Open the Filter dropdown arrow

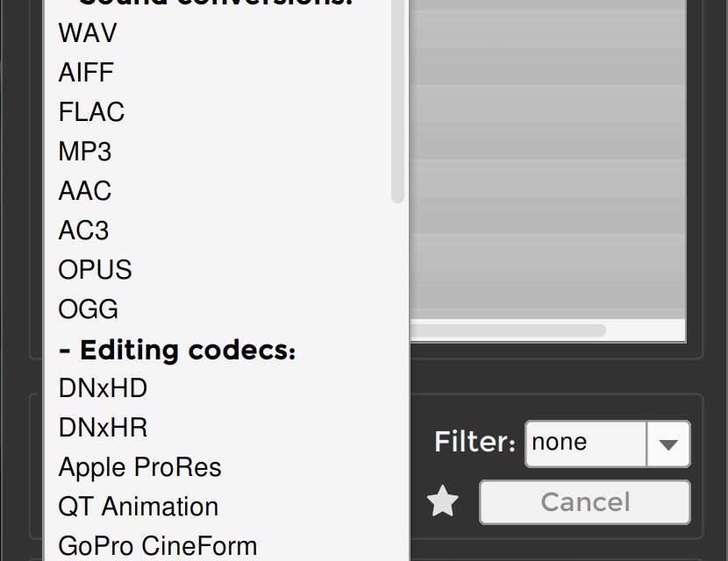coord(667,444)
